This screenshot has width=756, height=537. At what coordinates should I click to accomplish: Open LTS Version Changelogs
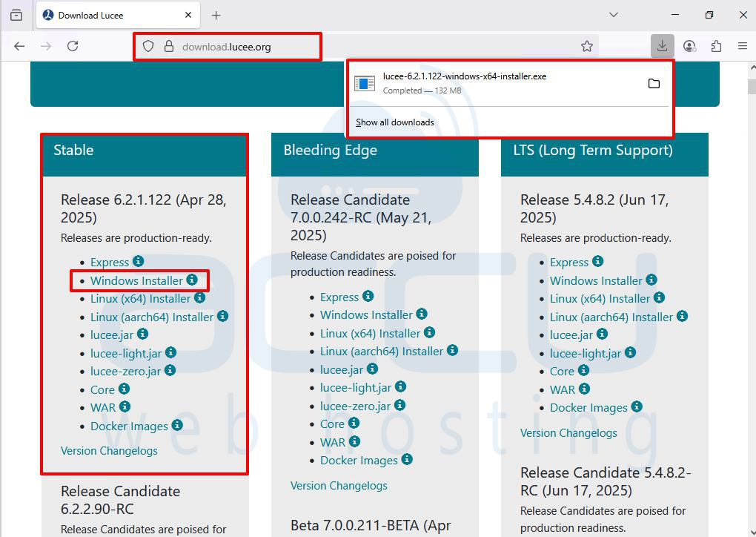tap(568, 433)
